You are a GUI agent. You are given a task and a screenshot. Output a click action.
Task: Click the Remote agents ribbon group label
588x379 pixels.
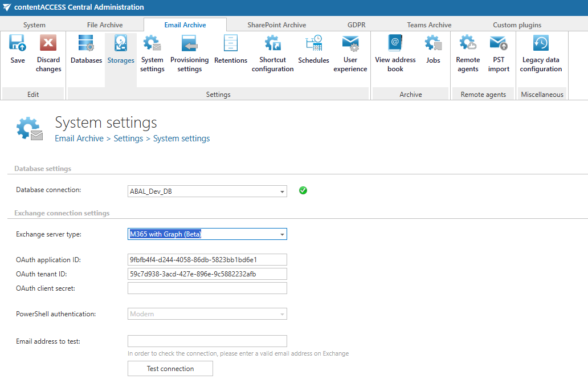483,95
